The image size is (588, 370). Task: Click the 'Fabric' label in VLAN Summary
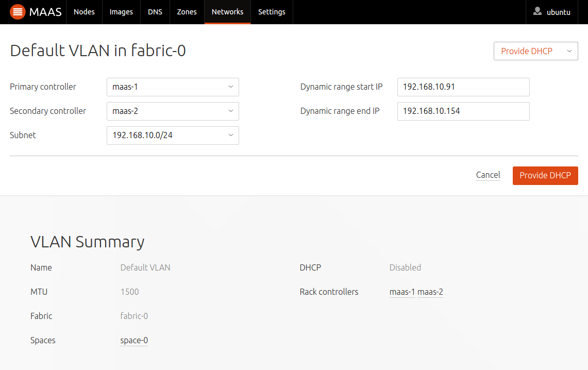point(41,316)
